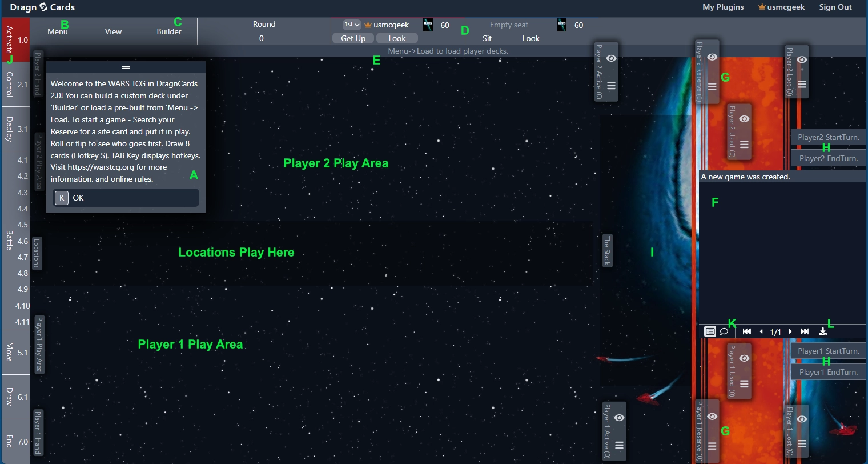Skip to last log entry icon
The width and height of the screenshot is (868, 464).
click(805, 331)
